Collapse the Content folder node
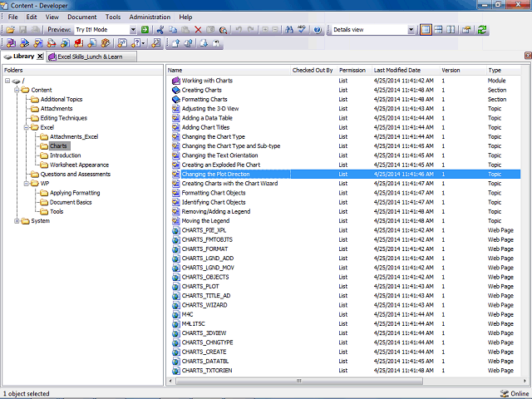Viewport: 532px width, 399px height. [x=17, y=90]
